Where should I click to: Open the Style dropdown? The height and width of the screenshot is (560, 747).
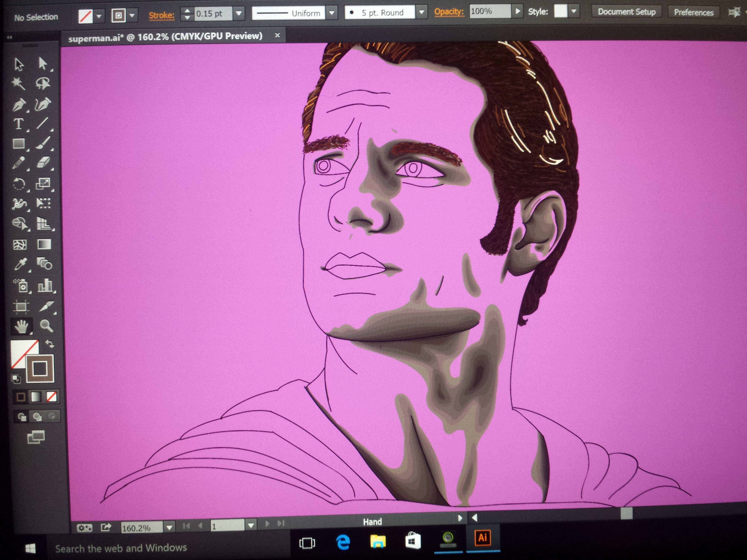574,11
